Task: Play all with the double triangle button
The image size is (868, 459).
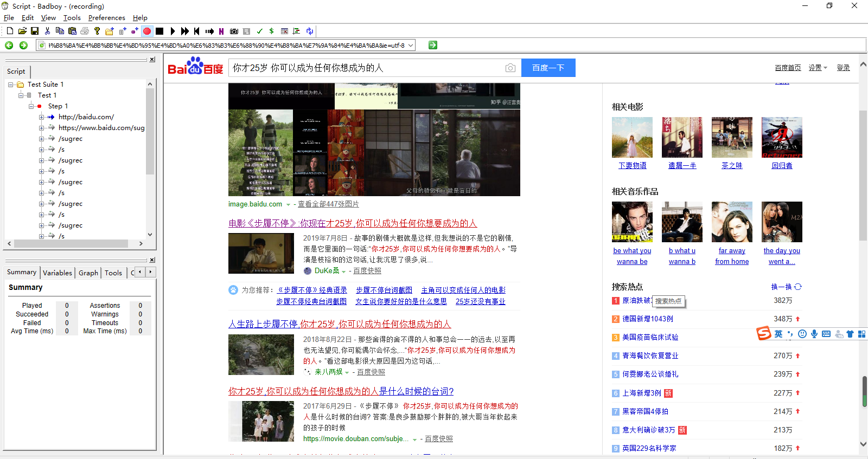Action: coord(185,31)
